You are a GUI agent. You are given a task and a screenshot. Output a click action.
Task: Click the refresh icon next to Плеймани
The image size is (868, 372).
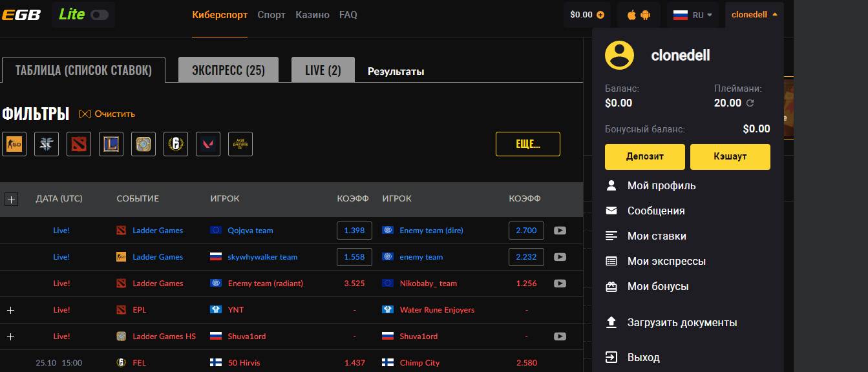[x=750, y=103]
